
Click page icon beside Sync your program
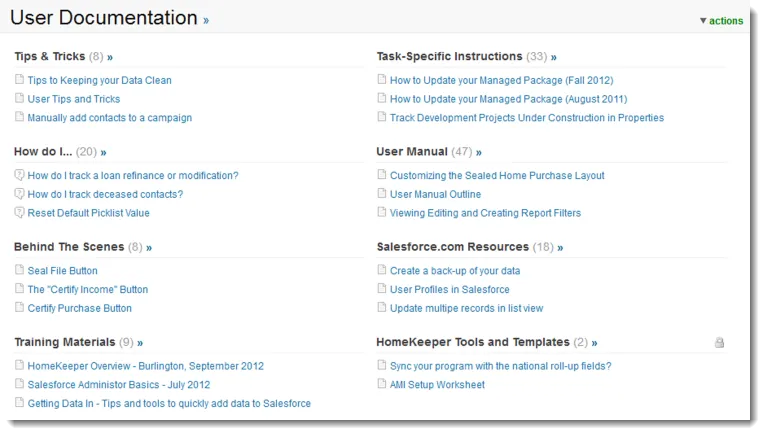382,365
